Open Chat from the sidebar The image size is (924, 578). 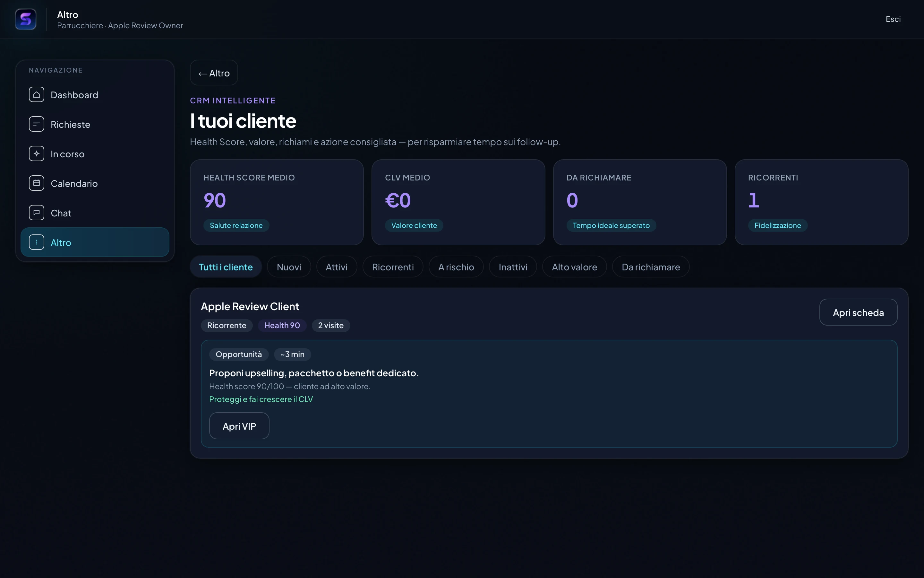[x=95, y=213]
